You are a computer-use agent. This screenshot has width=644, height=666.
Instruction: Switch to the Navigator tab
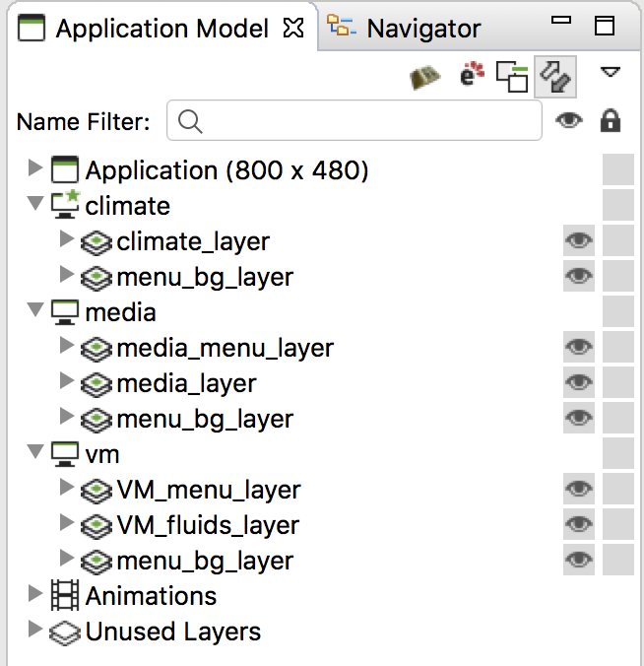coord(404,29)
